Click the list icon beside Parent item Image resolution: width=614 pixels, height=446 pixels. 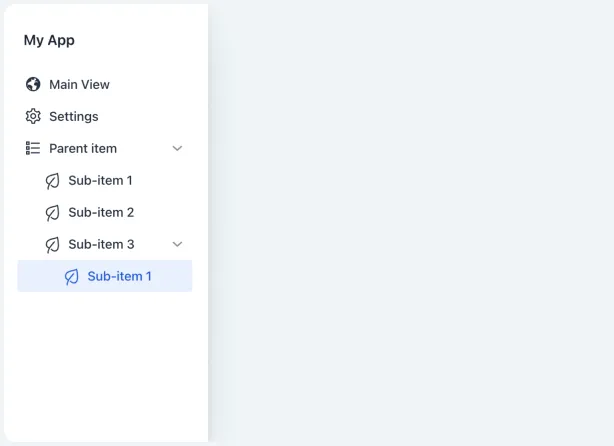33,149
